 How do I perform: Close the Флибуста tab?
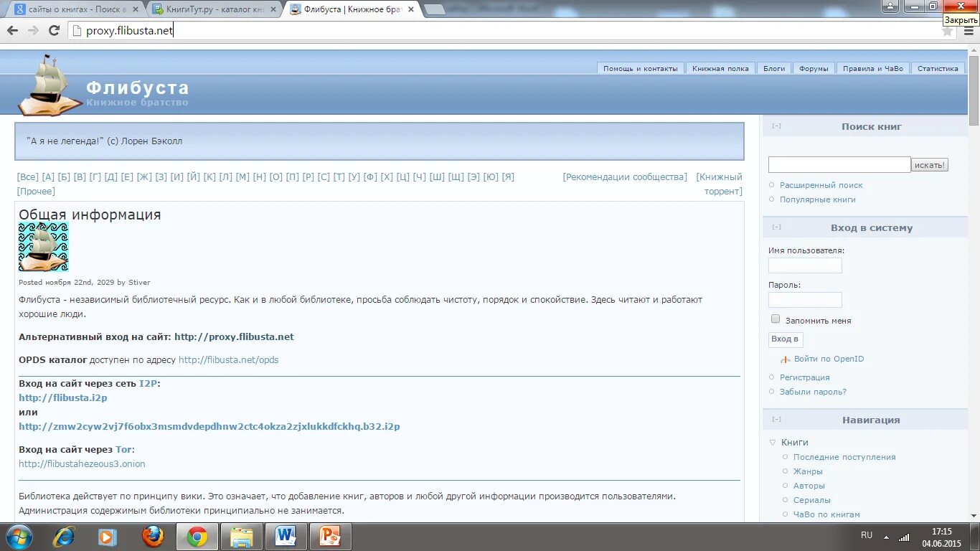[412, 9]
